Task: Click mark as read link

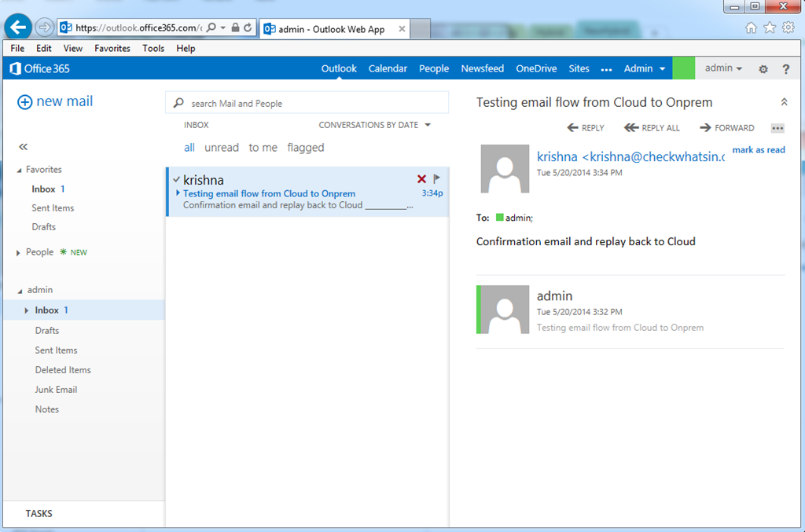Action: click(759, 150)
